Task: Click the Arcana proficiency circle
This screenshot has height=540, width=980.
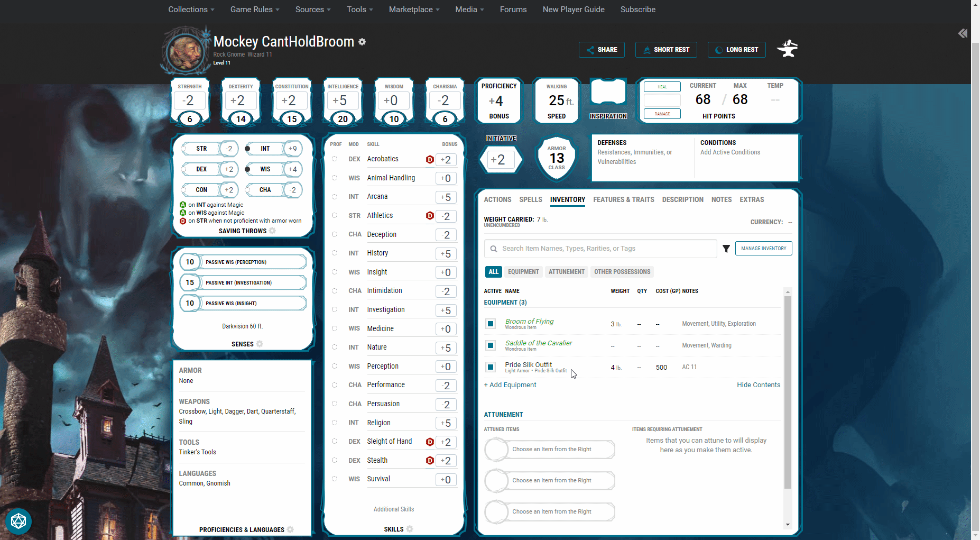Action: click(335, 197)
